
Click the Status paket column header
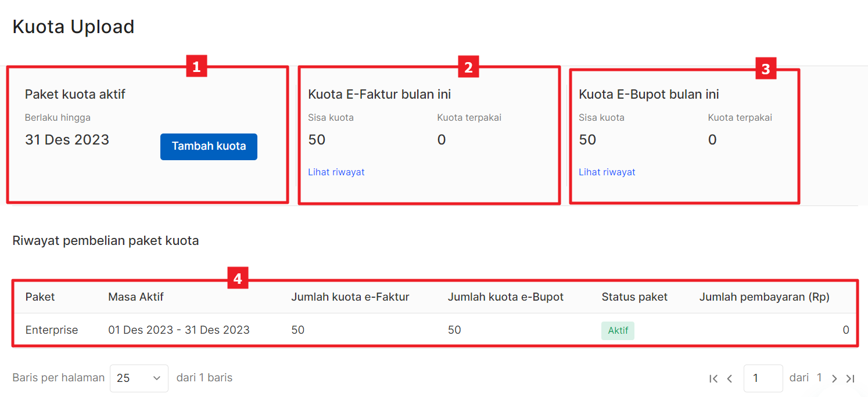pos(634,297)
